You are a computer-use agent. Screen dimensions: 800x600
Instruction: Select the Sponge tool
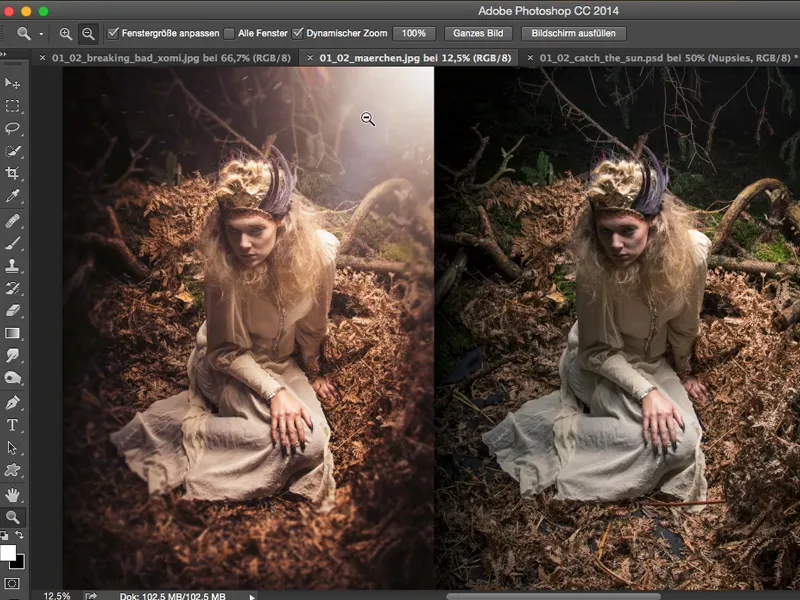(12, 378)
